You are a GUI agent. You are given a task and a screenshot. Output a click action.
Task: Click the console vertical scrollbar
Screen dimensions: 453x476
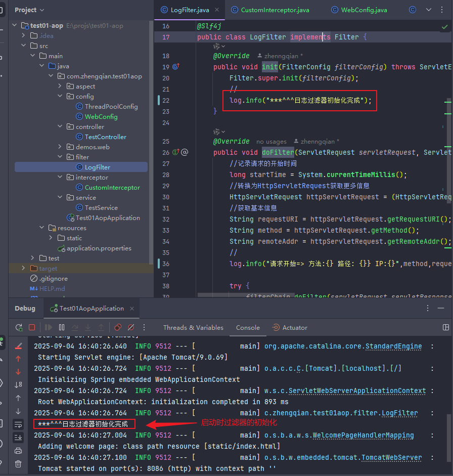pos(449,437)
